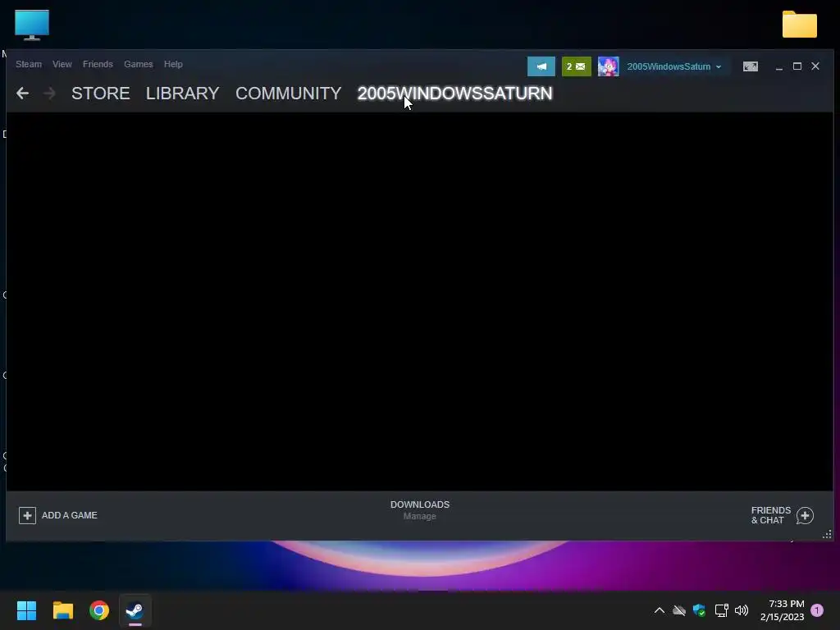Screen dimensions: 840x630
Task: Switch to the STORE tab
Action: (x=101, y=94)
